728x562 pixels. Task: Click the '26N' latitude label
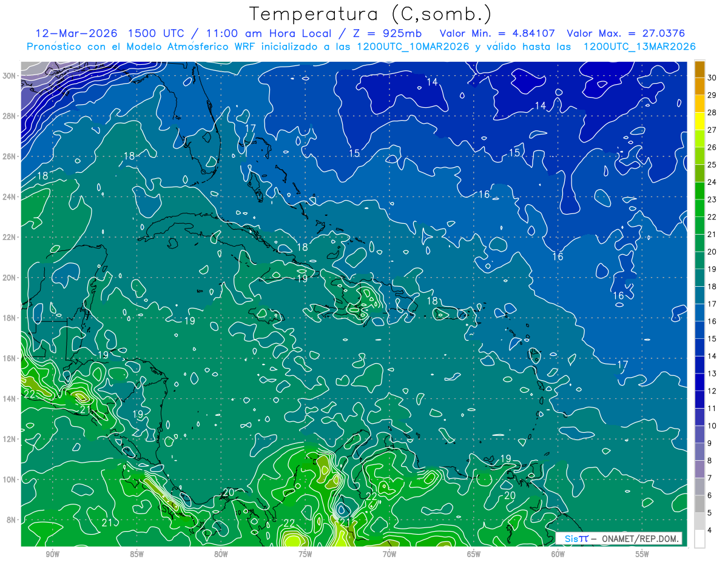[10, 156]
